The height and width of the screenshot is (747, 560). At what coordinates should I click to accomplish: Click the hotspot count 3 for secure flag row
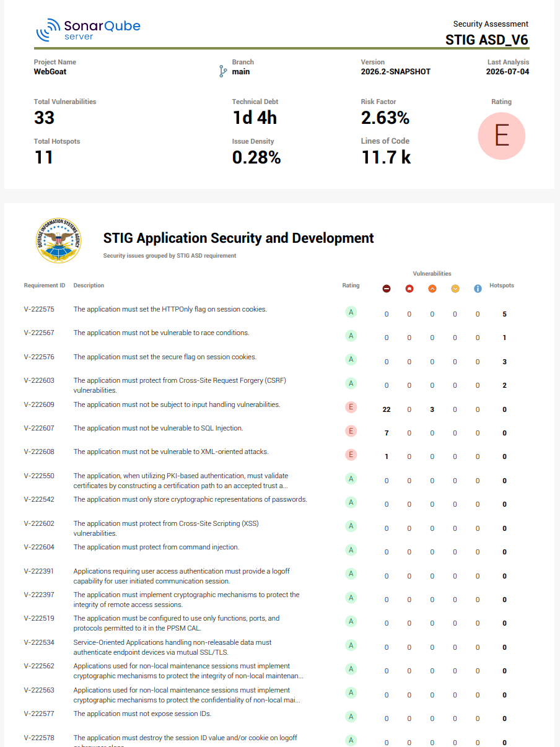pos(504,362)
